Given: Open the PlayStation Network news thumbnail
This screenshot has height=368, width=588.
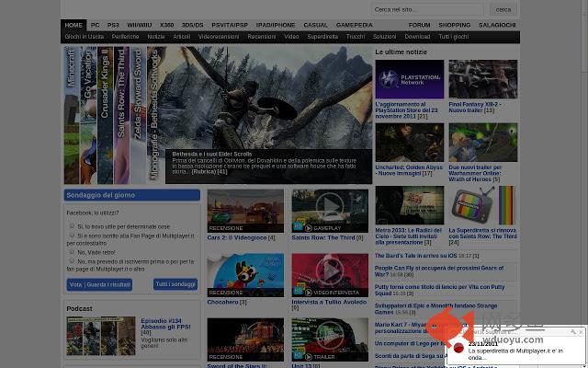Looking at the screenshot, I should point(409,80).
